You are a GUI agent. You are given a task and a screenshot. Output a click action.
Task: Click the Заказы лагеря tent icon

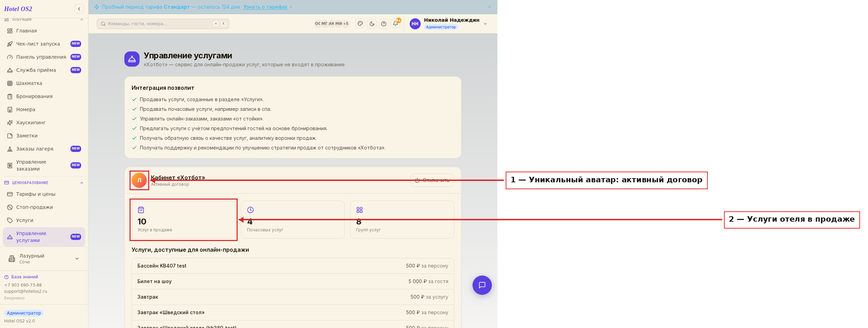10,149
